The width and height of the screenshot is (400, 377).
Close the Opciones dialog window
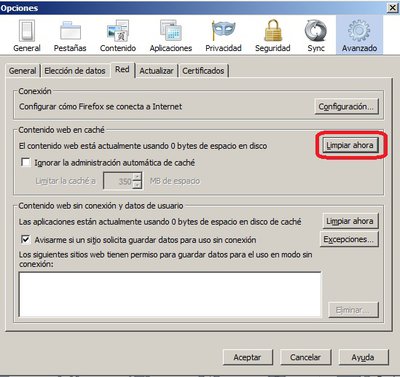coord(393,8)
